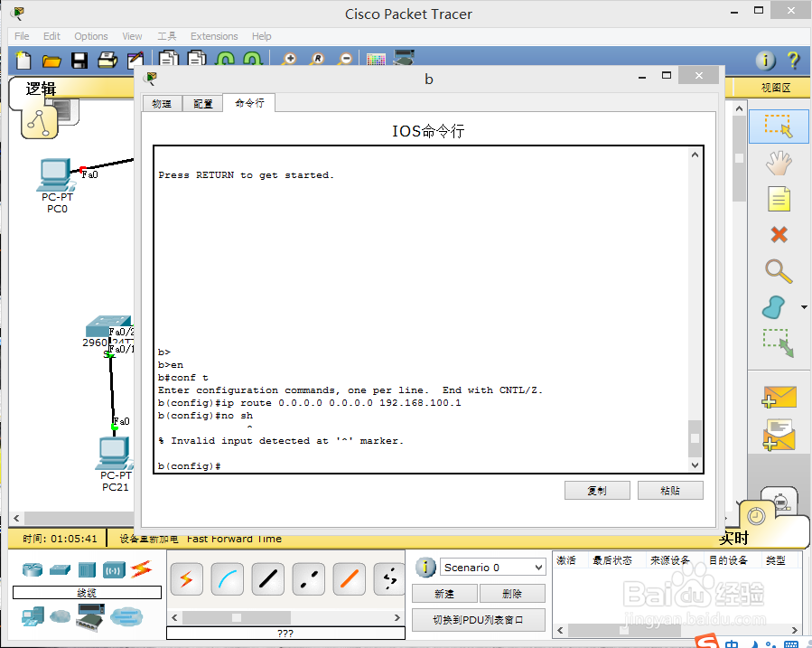Viewport: 812px width, 648px height.
Task: Select the Draw Polygon shape tool
Action: (x=773, y=307)
